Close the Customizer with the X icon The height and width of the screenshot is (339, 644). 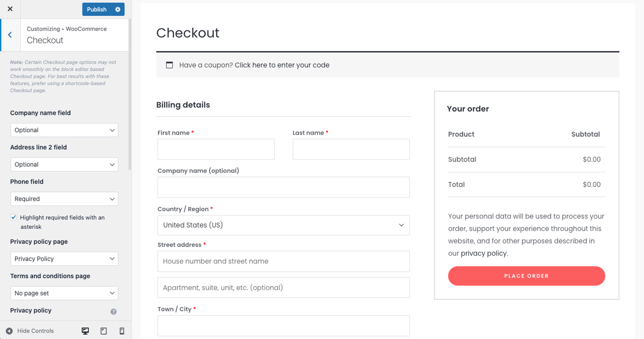click(x=10, y=8)
